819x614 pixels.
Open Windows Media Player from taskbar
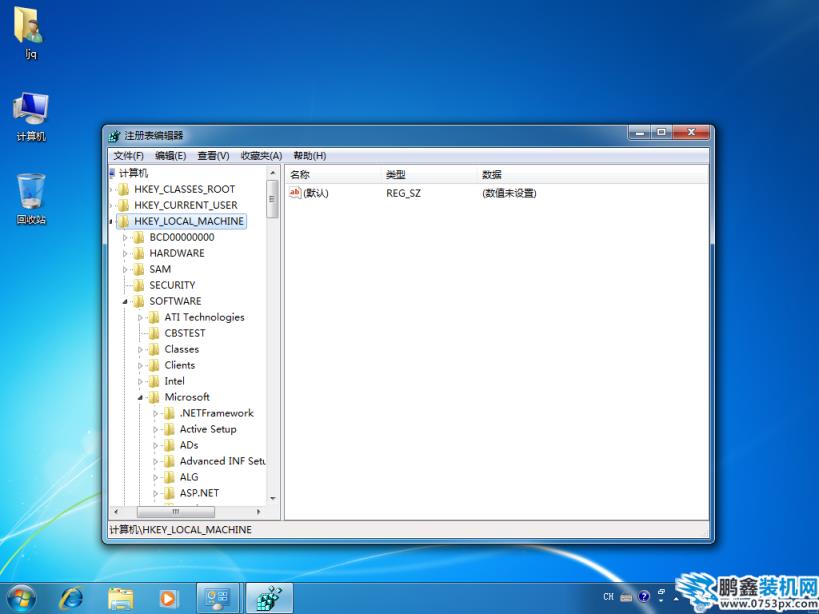point(168,599)
